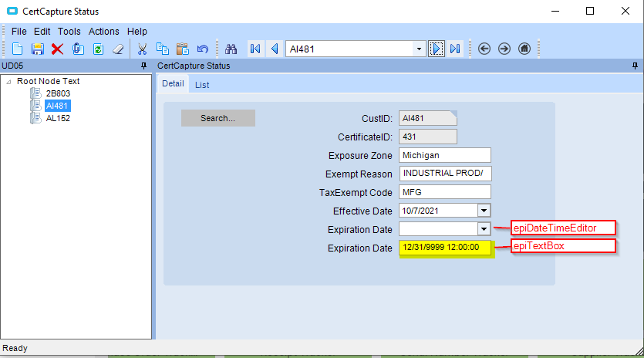Undo changes with the curved arrow icon

coord(203,49)
